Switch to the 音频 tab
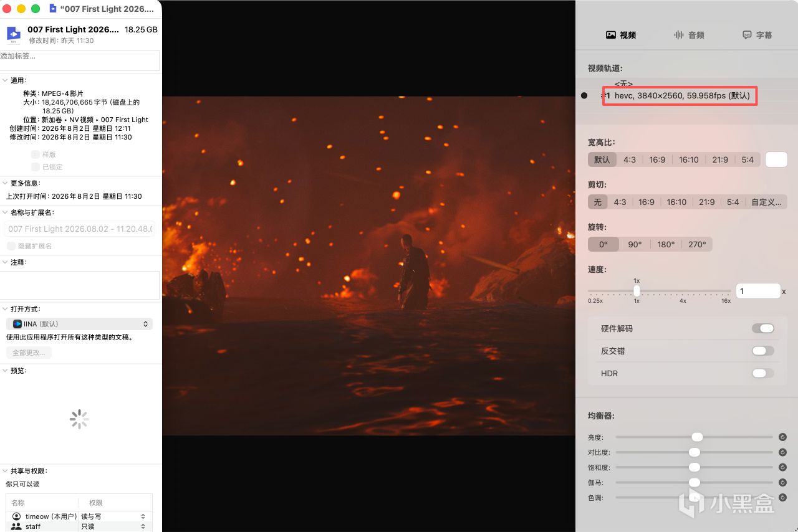Screen dimensions: 798x532 [x=689, y=35]
